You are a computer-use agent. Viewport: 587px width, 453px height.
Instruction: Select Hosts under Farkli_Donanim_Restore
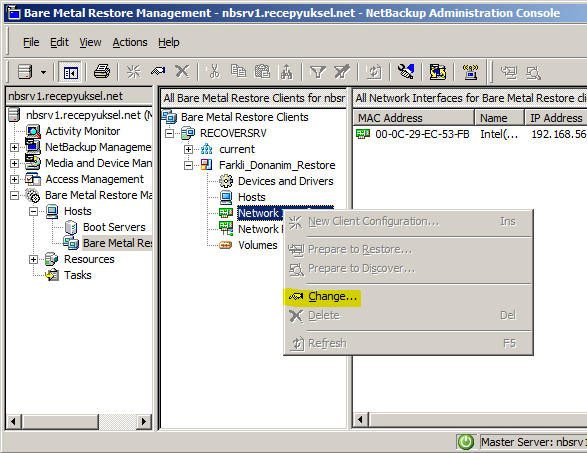point(252,197)
